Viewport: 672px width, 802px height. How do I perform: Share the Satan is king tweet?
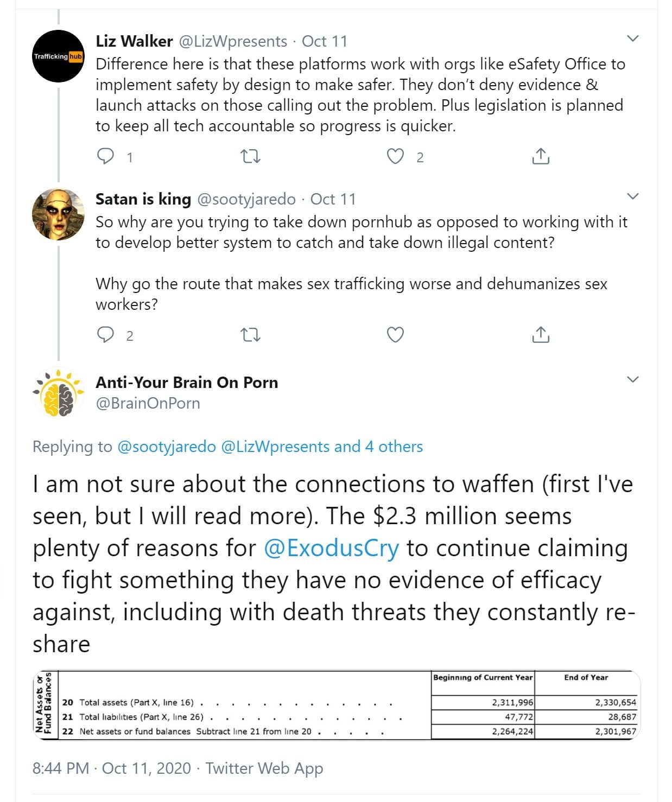[541, 335]
